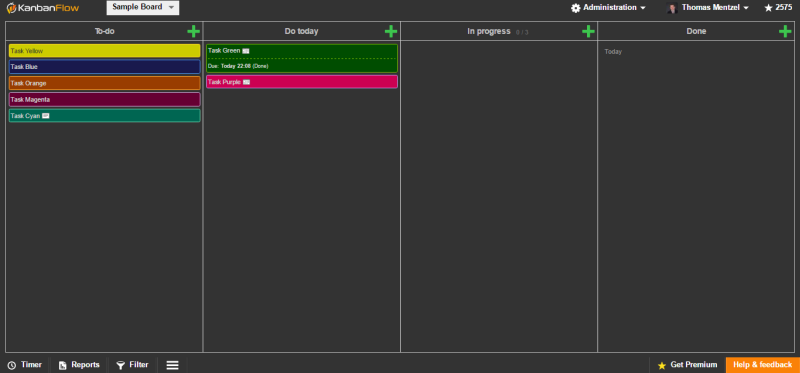This screenshot has width=800, height=373.
Task: Click the points star icon
Action: (768, 8)
